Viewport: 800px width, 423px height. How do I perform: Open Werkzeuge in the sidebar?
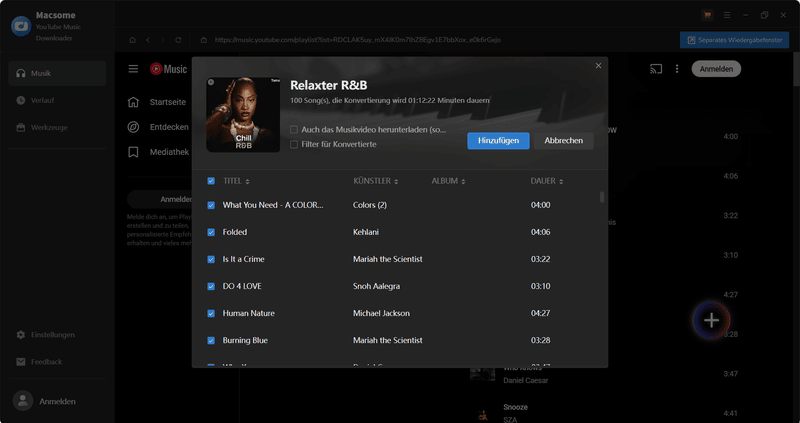pyautogui.click(x=57, y=128)
